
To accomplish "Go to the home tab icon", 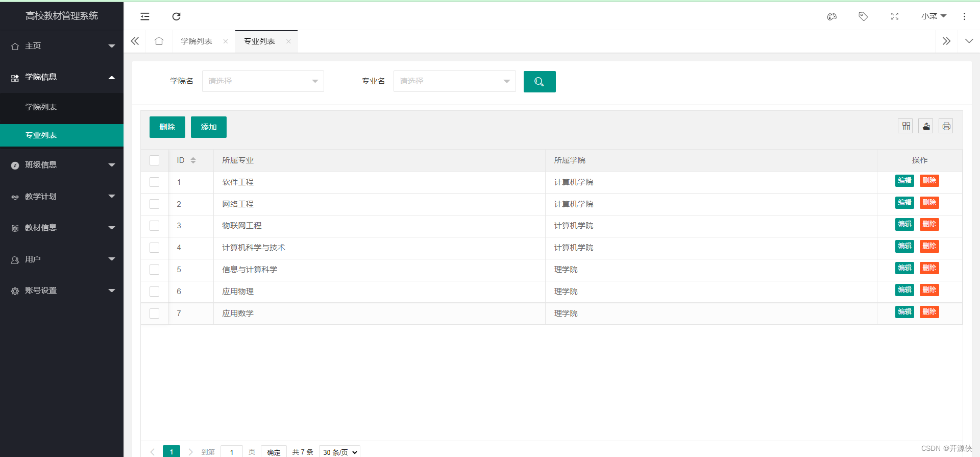I will pyautogui.click(x=159, y=41).
